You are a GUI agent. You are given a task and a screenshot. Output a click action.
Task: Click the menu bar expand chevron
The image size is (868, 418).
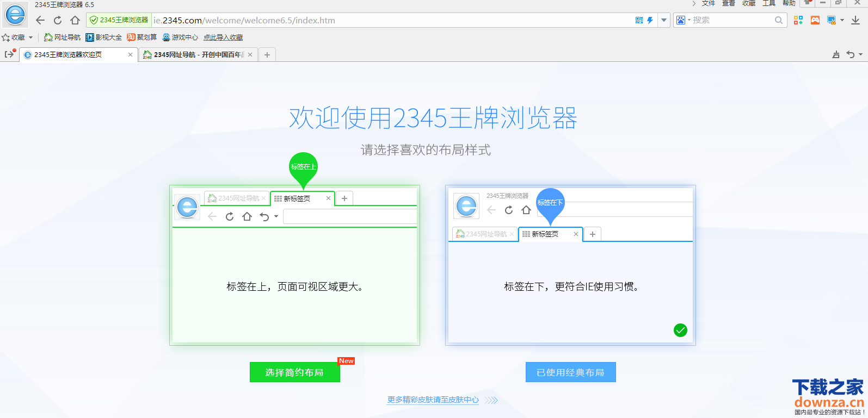coord(694,3)
